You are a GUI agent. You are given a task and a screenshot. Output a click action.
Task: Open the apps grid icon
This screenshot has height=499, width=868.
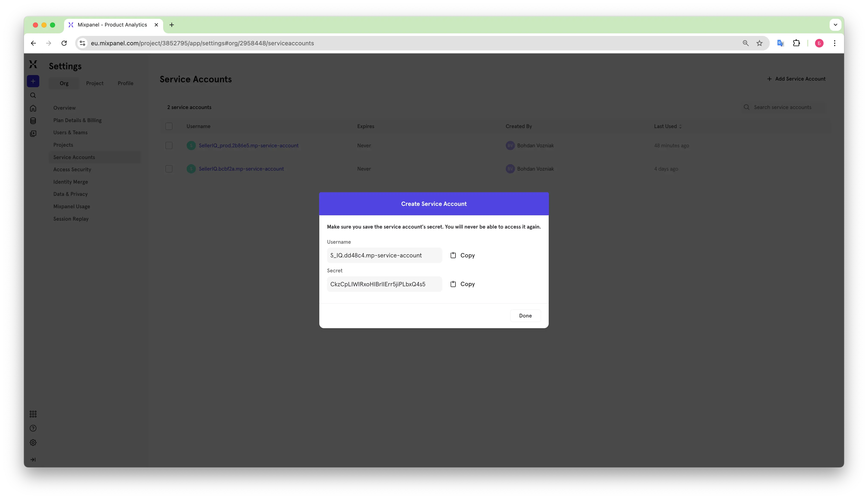(x=33, y=414)
